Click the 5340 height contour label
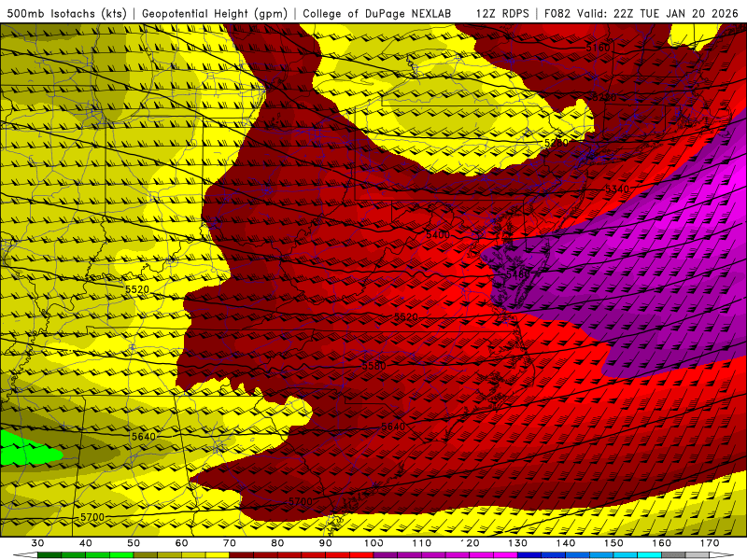The height and width of the screenshot is (560, 747). tap(617, 189)
